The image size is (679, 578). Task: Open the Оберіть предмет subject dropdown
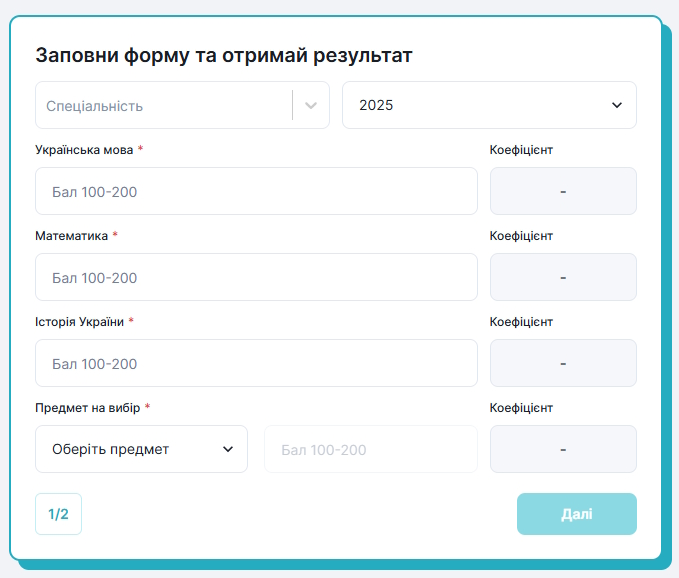(141, 449)
